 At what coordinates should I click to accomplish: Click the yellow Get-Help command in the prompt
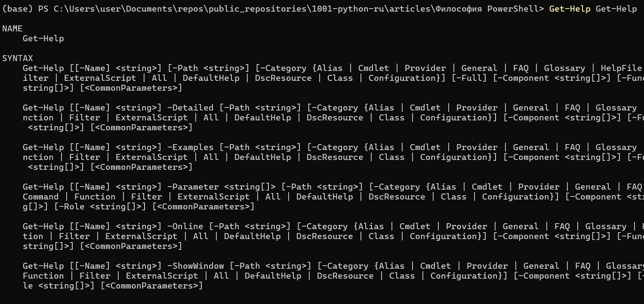coord(570,9)
